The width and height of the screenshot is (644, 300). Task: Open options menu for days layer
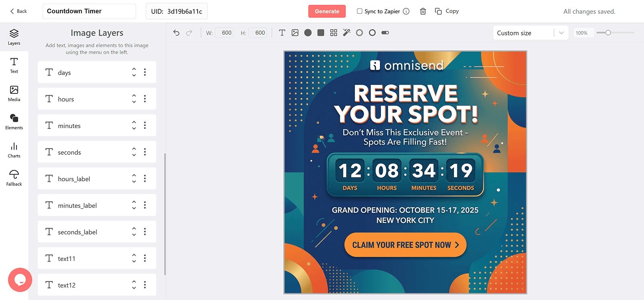click(145, 72)
